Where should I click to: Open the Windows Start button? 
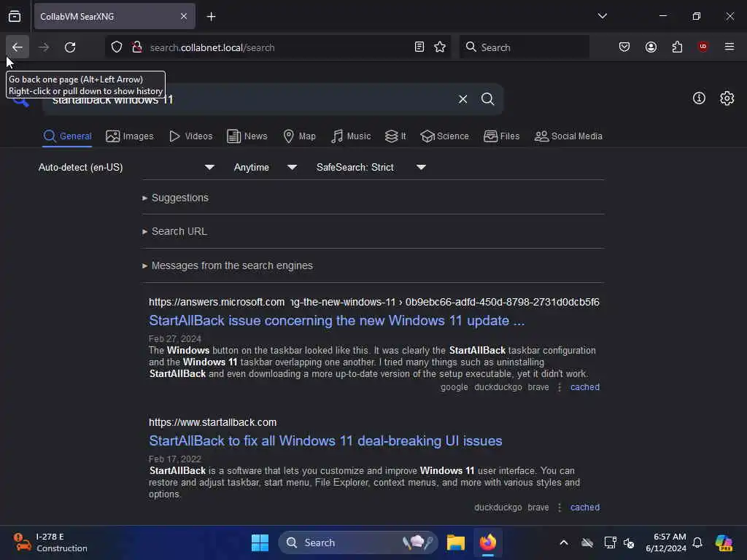pos(260,542)
